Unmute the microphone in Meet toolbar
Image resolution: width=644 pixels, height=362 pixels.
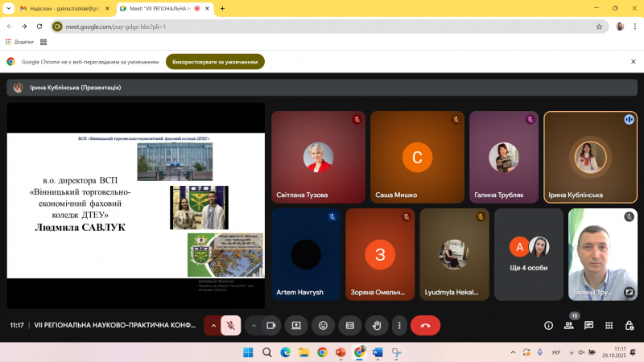230,325
